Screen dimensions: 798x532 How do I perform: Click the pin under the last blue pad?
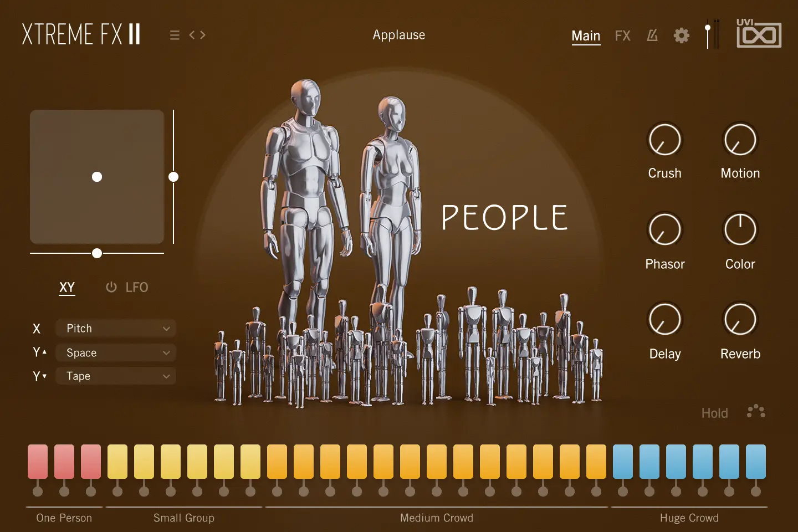click(756, 490)
